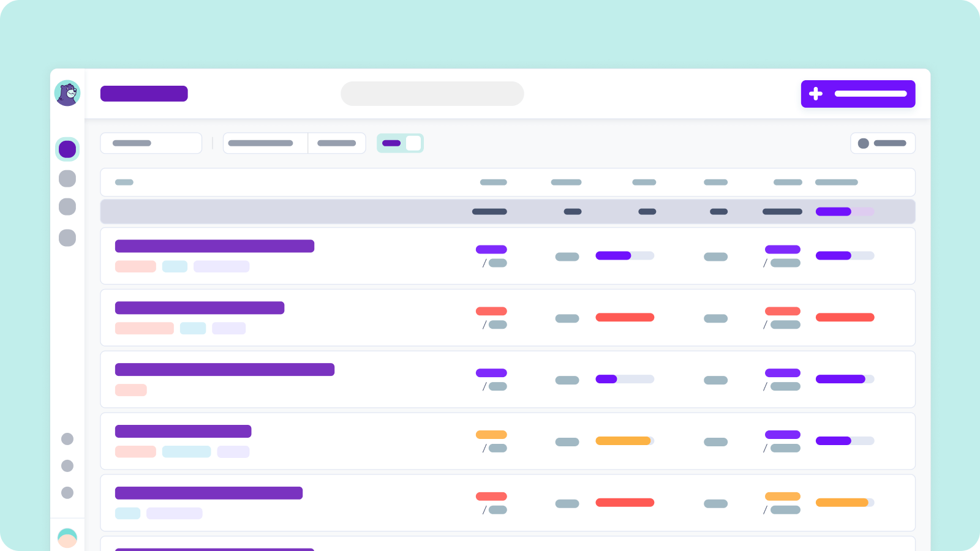
Task: Select the wider left segment of the segmented control
Action: [265, 143]
